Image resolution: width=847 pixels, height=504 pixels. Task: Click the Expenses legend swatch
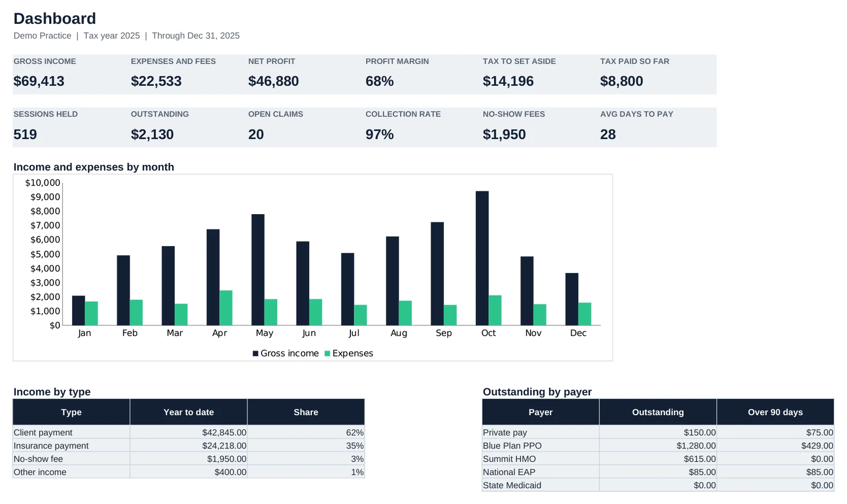coord(327,353)
